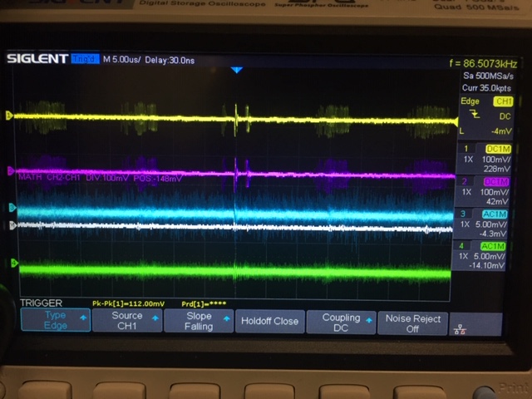Image resolution: width=532 pixels, height=399 pixels.
Task: Toggle the Noise Reject Off softkey
Action: 411,323
